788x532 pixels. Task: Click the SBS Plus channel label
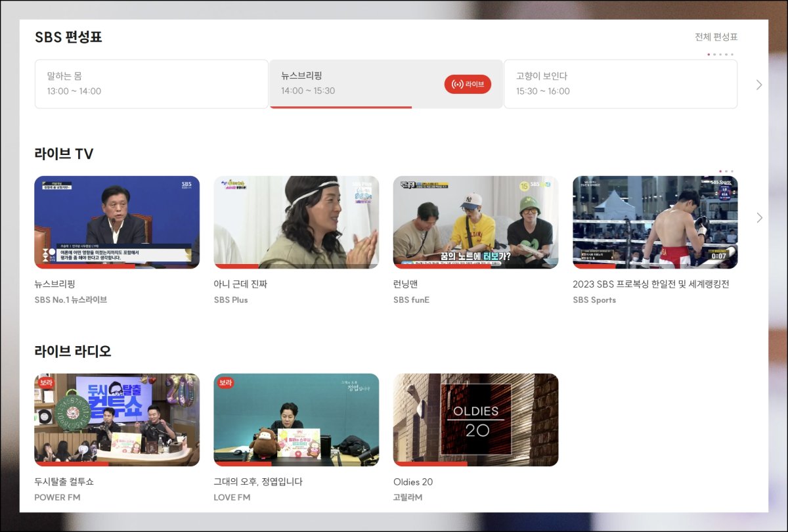tap(231, 299)
